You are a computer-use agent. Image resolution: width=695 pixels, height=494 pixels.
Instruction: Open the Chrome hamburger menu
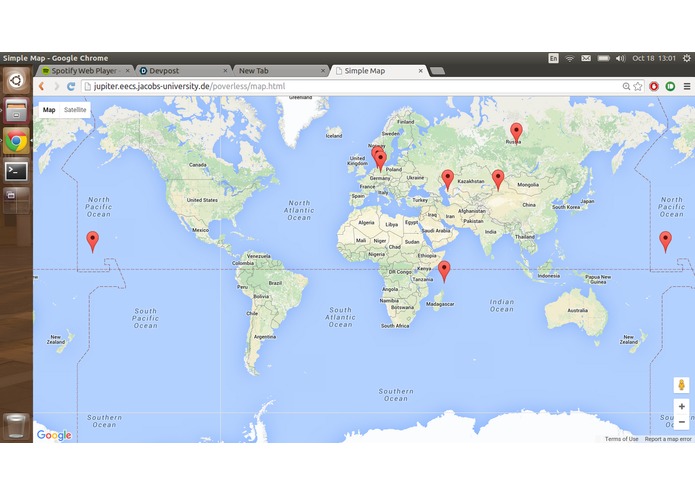click(687, 86)
